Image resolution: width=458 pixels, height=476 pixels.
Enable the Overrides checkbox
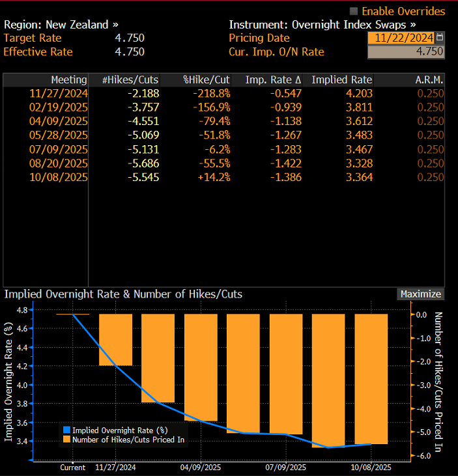(x=354, y=11)
